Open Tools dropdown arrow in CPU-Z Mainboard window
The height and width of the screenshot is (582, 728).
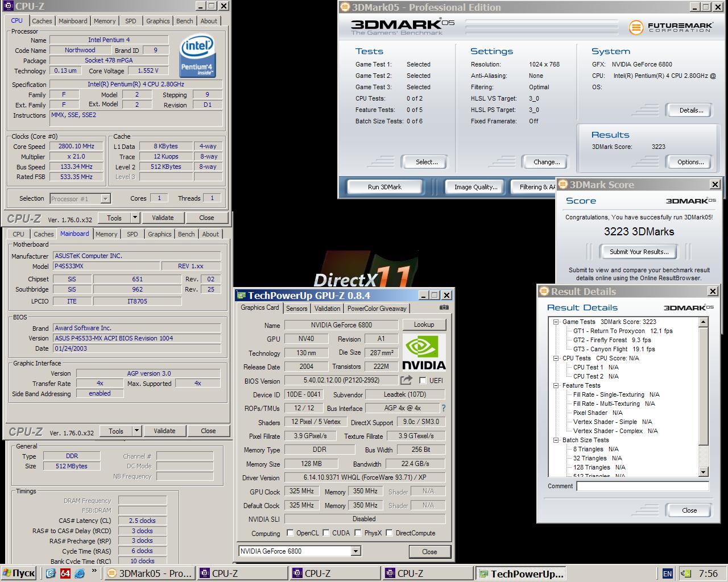coord(136,431)
